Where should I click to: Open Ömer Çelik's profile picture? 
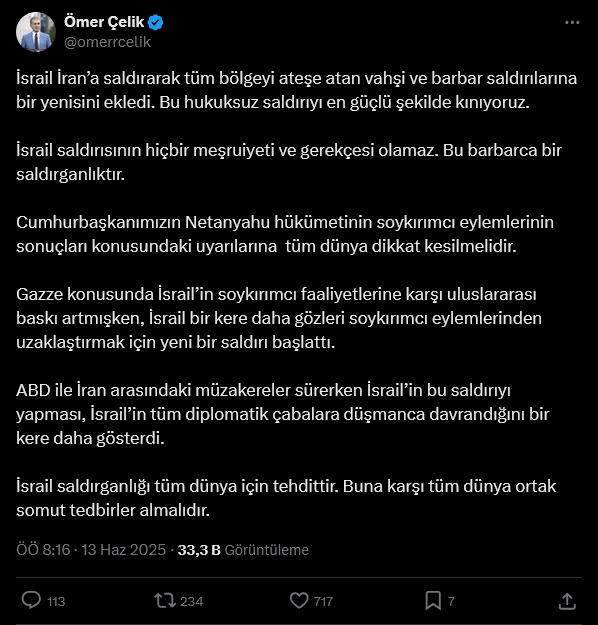[35, 32]
